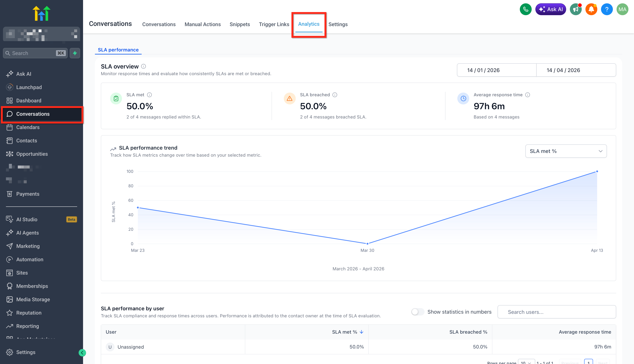The width and height of the screenshot is (634, 364).
Task: Open the rows per page dropdown
Action: (x=526, y=362)
